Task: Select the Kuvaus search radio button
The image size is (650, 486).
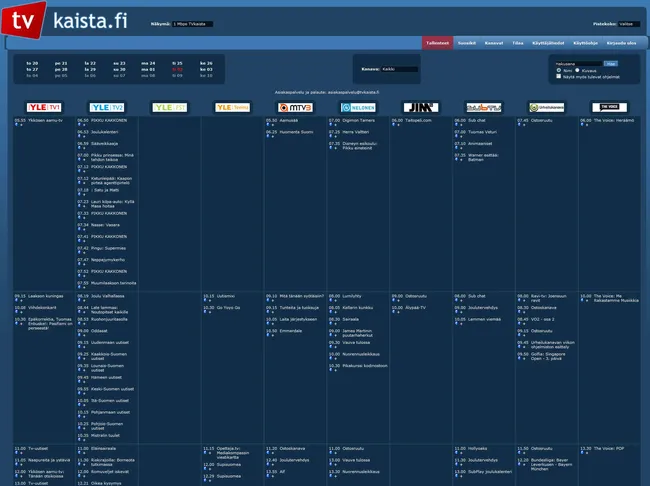Action: (x=577, y=70)
